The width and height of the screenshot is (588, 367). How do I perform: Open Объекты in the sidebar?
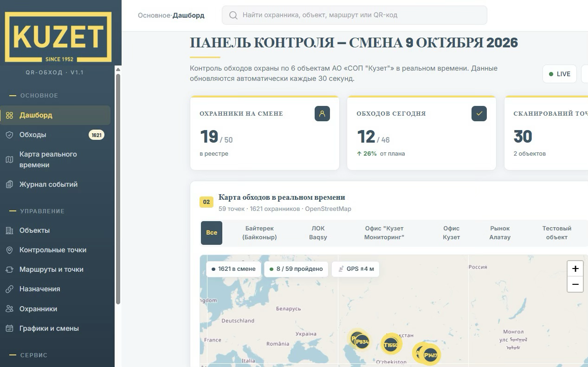[55, 230]
